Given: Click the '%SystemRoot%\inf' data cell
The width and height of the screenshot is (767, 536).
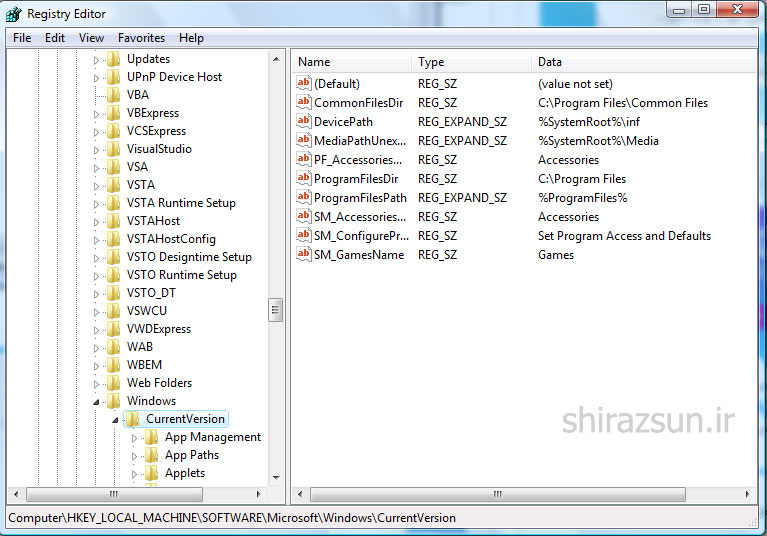Looking at the screenshot, I should [589, 122].
